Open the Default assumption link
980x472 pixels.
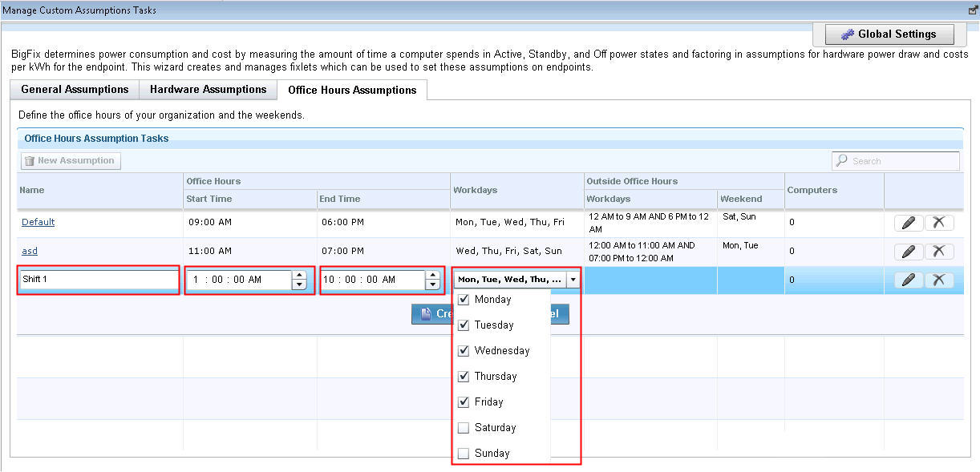pyautogui.click(x=38, y=222)
